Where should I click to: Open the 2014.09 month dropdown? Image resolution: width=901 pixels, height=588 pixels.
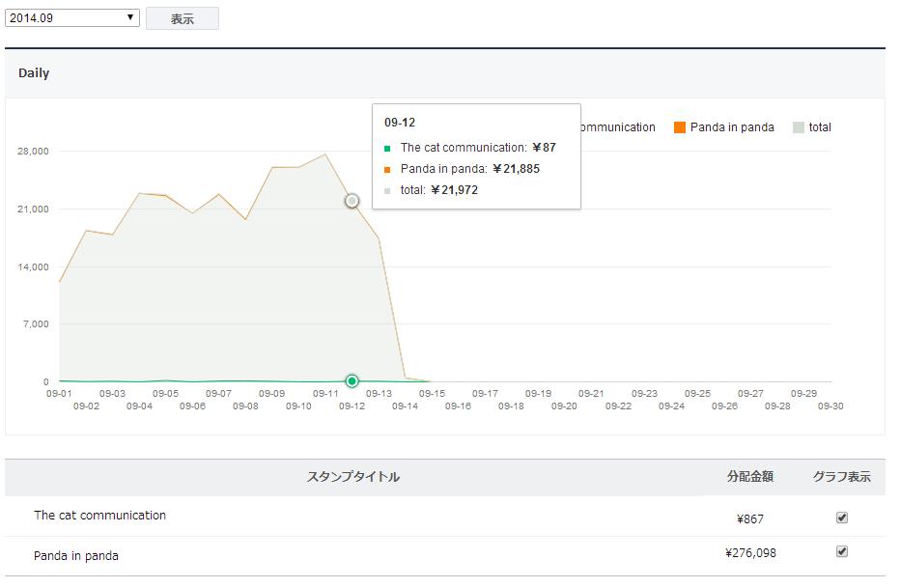pos(72,17)
